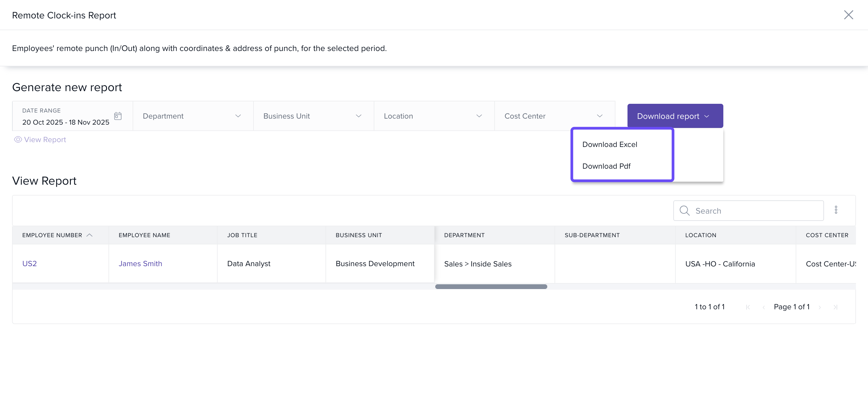
Task: Go to previous page arrow
Action: coord(763,307)
